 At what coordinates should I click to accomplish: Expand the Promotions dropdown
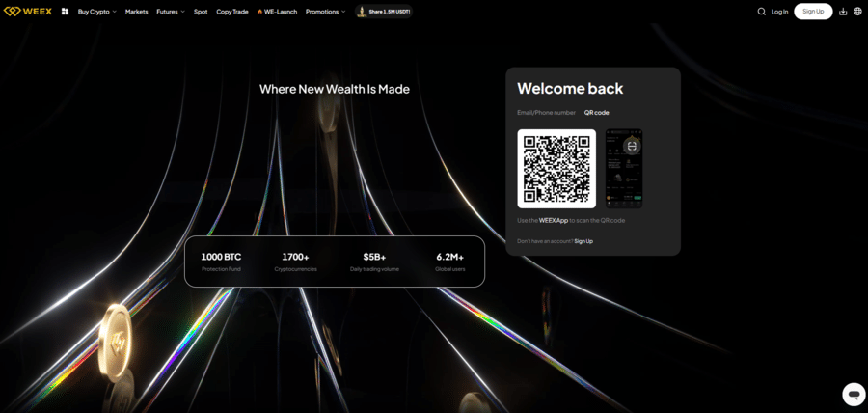click(x=326, y=11)
